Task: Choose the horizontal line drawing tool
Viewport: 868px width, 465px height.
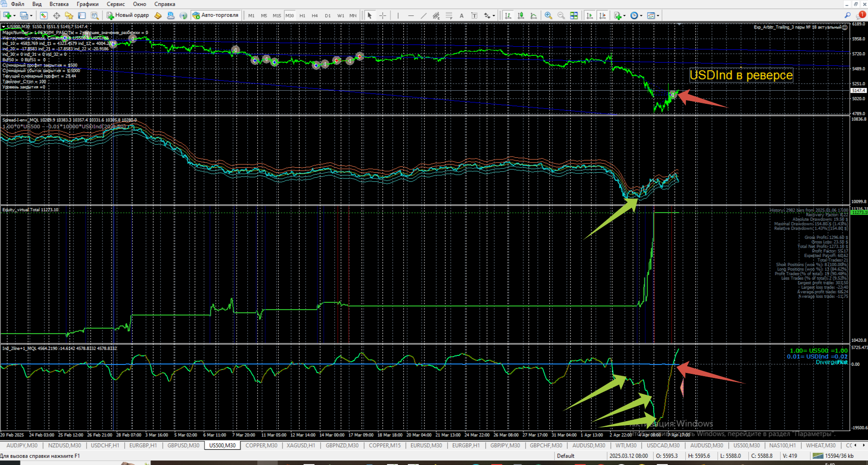Action: 411,15
